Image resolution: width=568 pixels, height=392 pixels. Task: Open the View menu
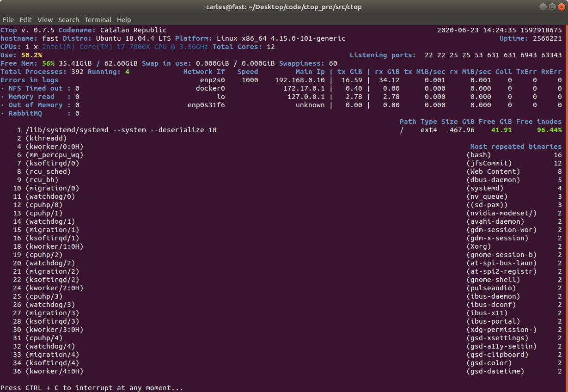point(45,20)
